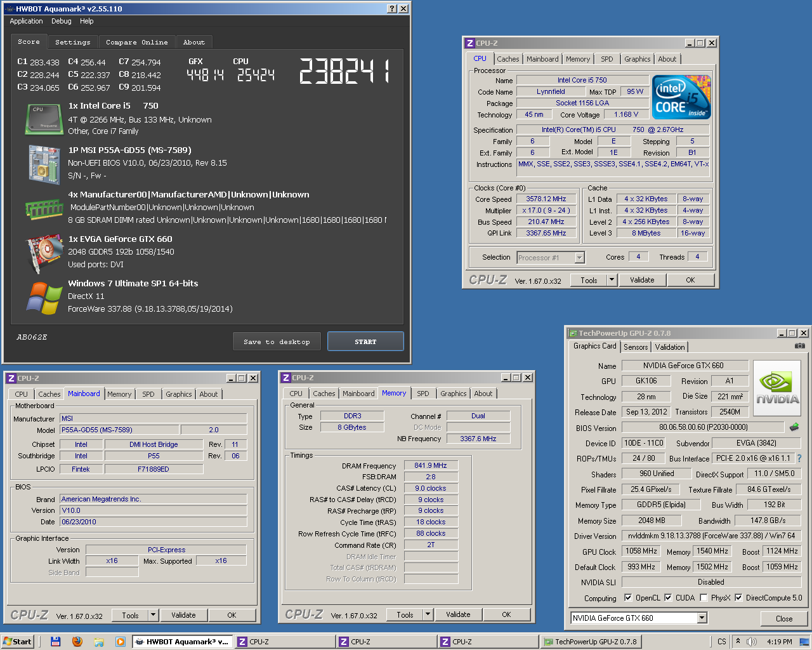The image size is (812, 650).
Task: Toggle the CUDA checkbox in GPU-Z
Action: click(x=668, y=597)
